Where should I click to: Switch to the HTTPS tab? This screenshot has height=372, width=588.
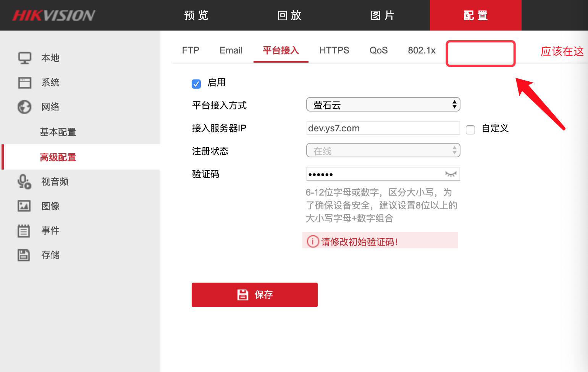(x=334, y=50)
